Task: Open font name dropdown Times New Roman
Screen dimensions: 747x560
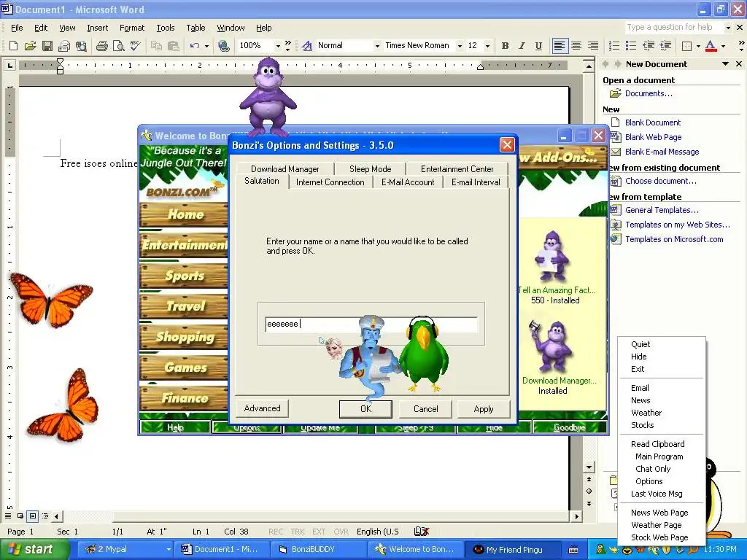Action: tap(460, 46)
